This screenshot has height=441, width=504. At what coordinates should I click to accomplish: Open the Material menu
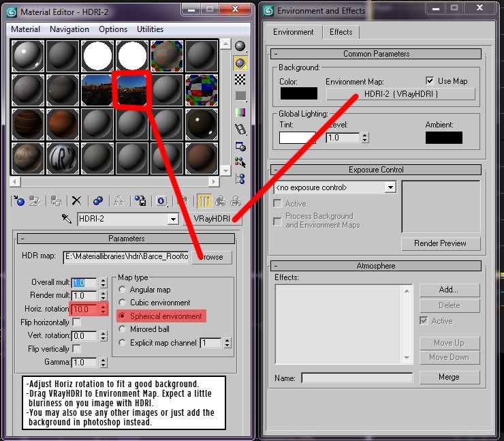pyautogui.click(x=25, y=29)
